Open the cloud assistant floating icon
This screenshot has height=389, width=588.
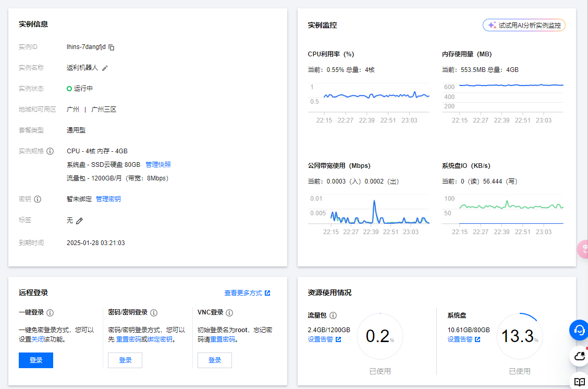coord(579,356)
